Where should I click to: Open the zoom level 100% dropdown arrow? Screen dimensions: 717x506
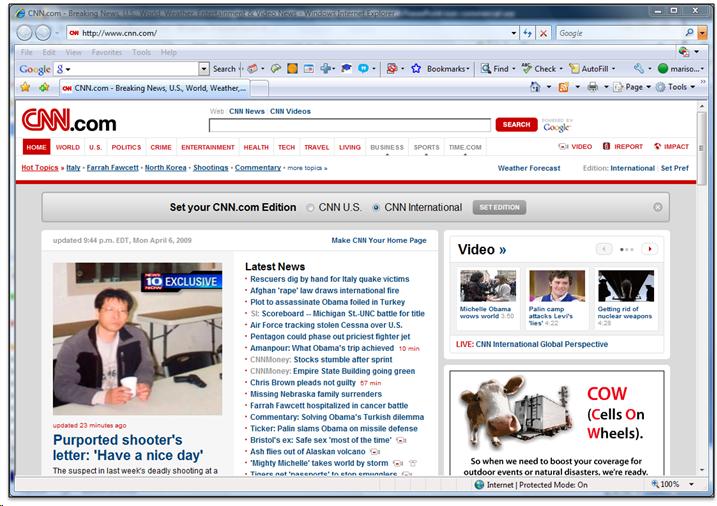click(x=691, y=484)
